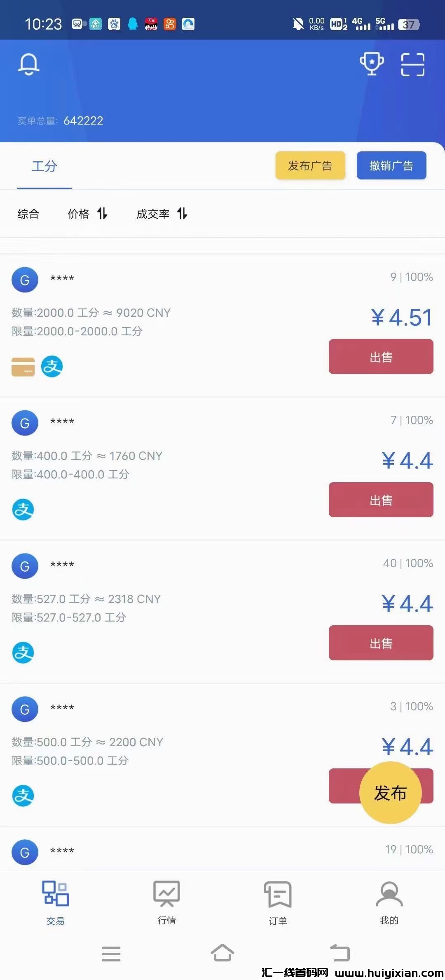Go to 我的 profile tab
This screenshot has width=445, height=980.
pyautogui.click(x=389, y=902)
